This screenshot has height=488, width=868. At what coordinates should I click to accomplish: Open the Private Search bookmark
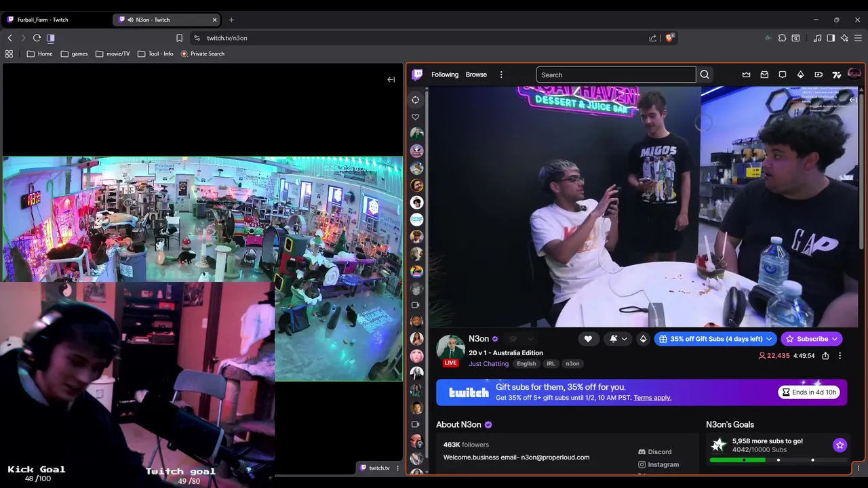(202, 54)
